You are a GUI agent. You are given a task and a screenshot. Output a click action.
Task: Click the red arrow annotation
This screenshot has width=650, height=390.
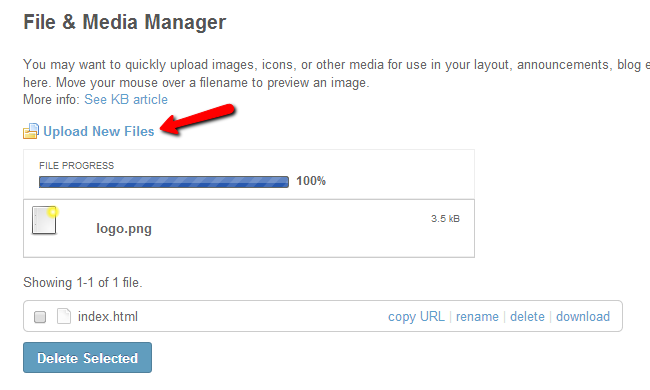click(x=198, y=119)
